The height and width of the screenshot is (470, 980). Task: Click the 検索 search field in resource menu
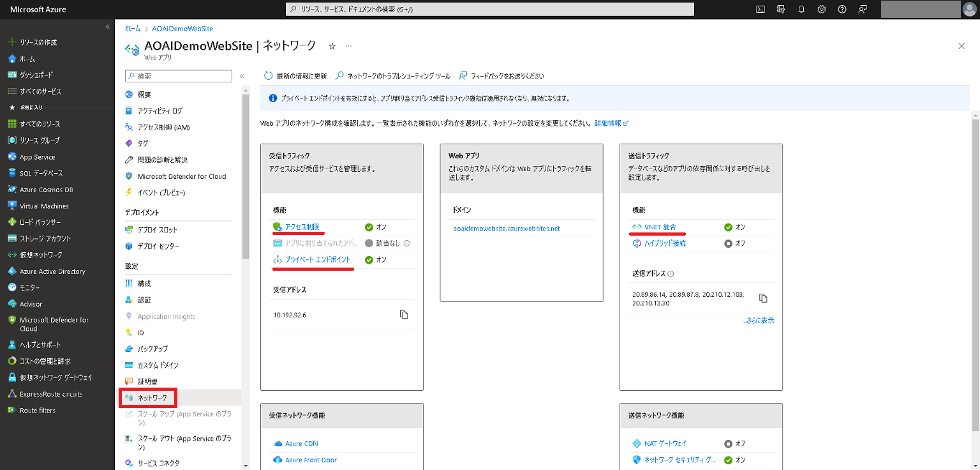tap(179, 75)
